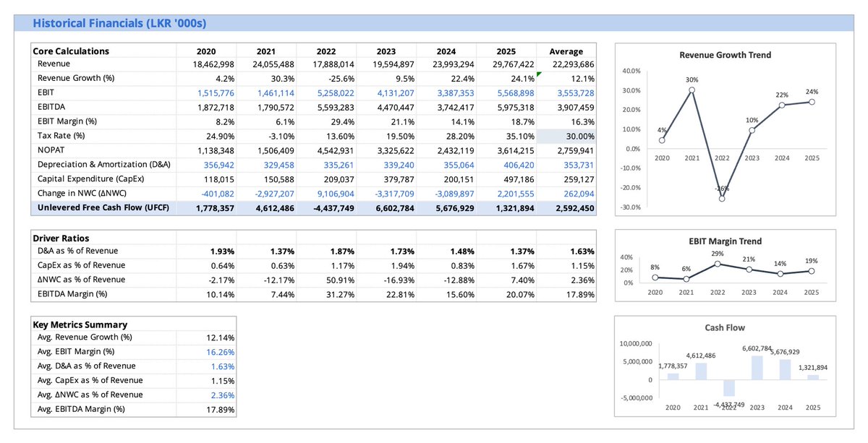
Task: Click the 2022 data point labeled -26%
Action: coord(723,198)
